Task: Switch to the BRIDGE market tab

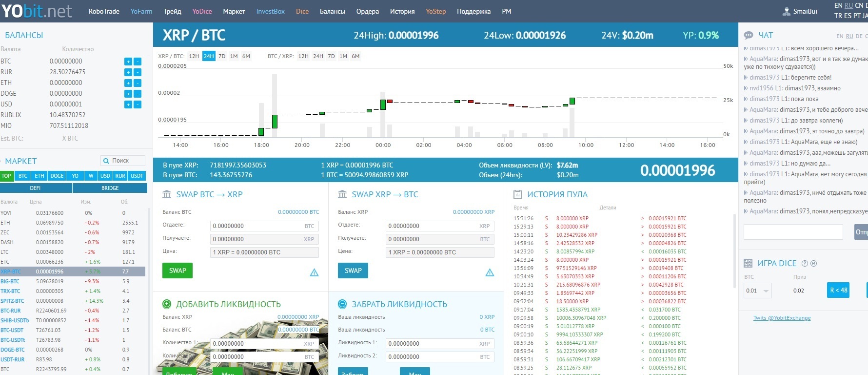Action: pos(110,188)
